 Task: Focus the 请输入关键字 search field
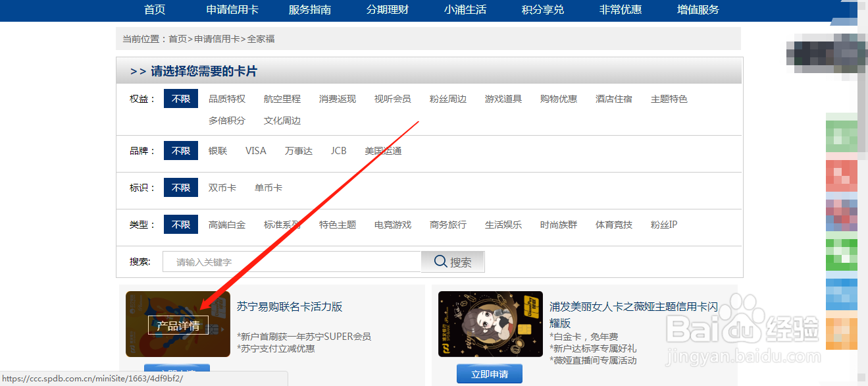(x=292, y=262)
